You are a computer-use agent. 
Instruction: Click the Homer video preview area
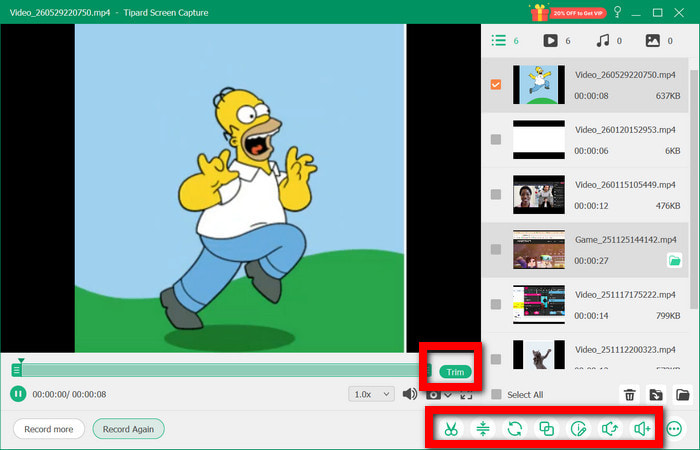[x=240, y=188]
